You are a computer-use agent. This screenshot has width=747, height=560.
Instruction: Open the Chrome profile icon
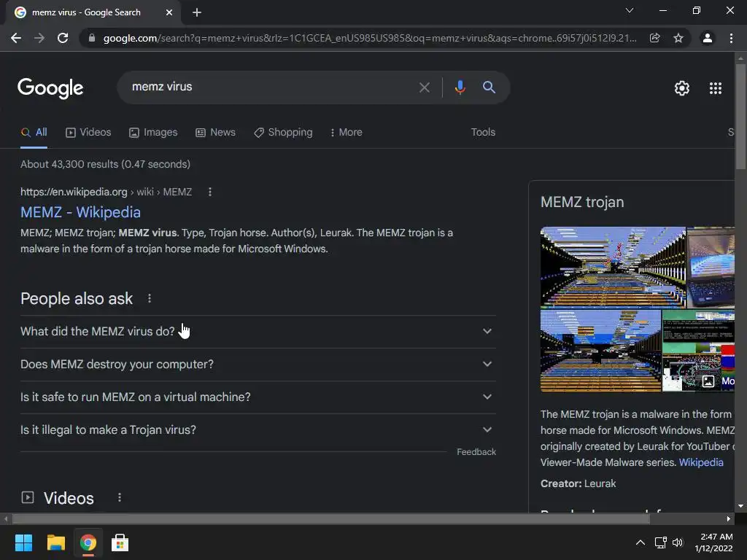708,38
